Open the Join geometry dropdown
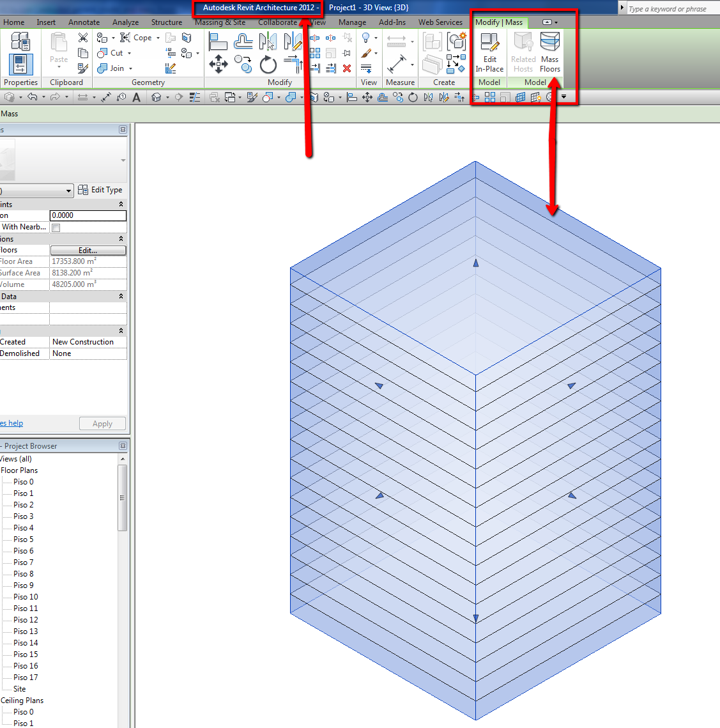This screenshot has width=720, height=728. pos(131,68)
